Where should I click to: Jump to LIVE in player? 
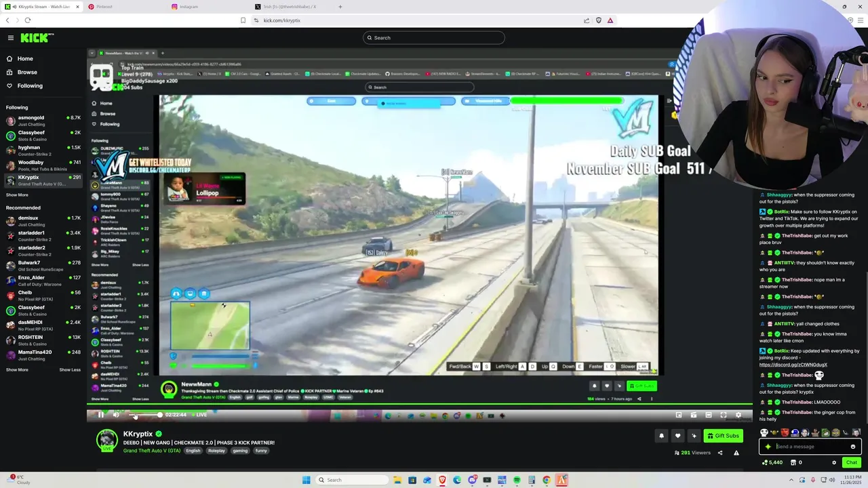pyautogui.click(x=199, y=415)
